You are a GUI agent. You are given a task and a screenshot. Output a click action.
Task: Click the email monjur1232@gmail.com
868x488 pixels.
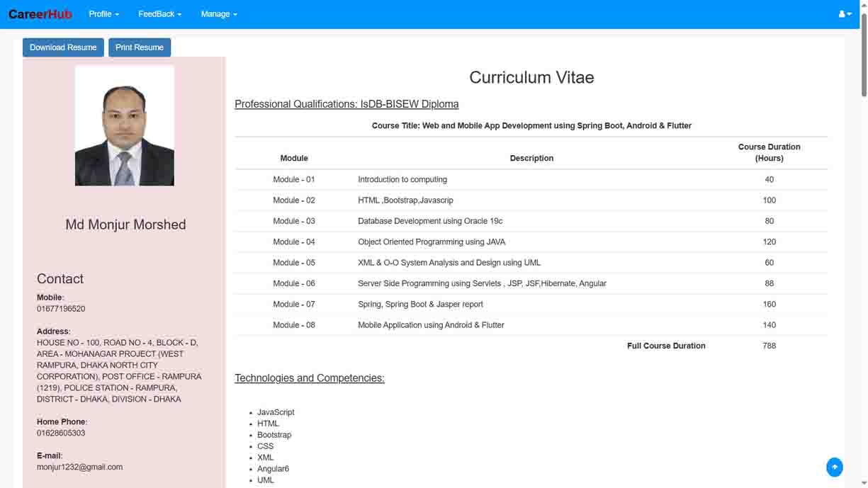79,467
